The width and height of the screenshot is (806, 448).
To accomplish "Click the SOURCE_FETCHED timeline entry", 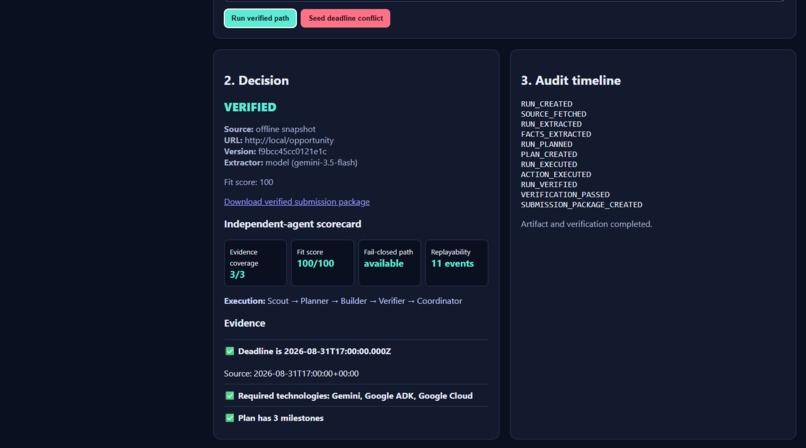I will pyautogui.click(x=554, y=114).
